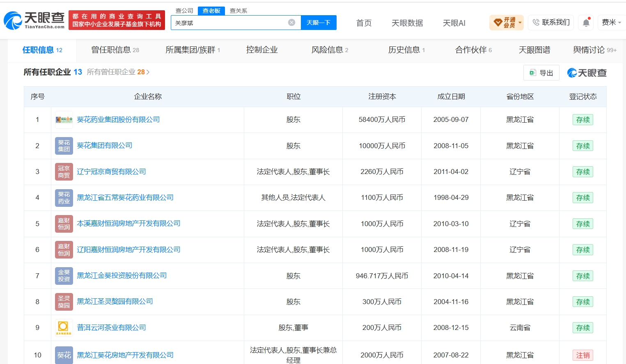
Task: Click the 导出 export button
Action: pos(541,73)
